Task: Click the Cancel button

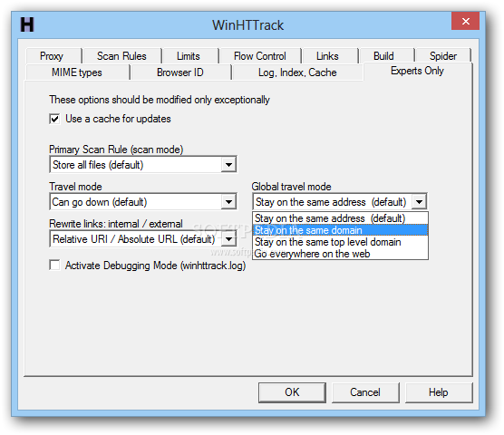Action: 365,392
